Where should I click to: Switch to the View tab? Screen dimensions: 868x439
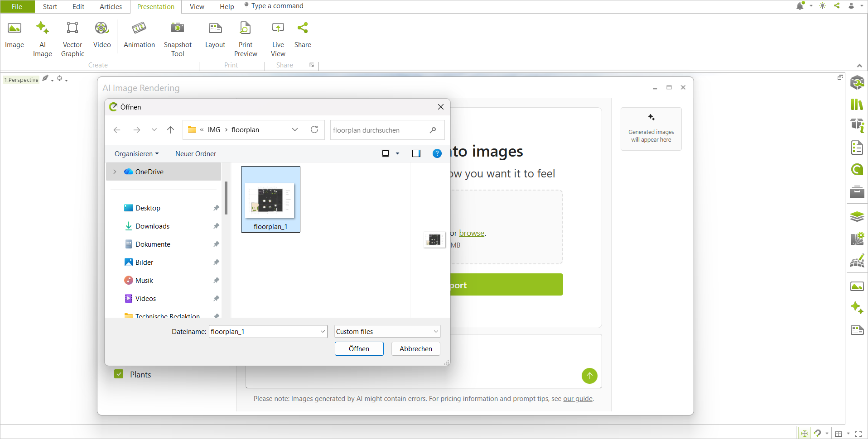click(x=197, y=6)
